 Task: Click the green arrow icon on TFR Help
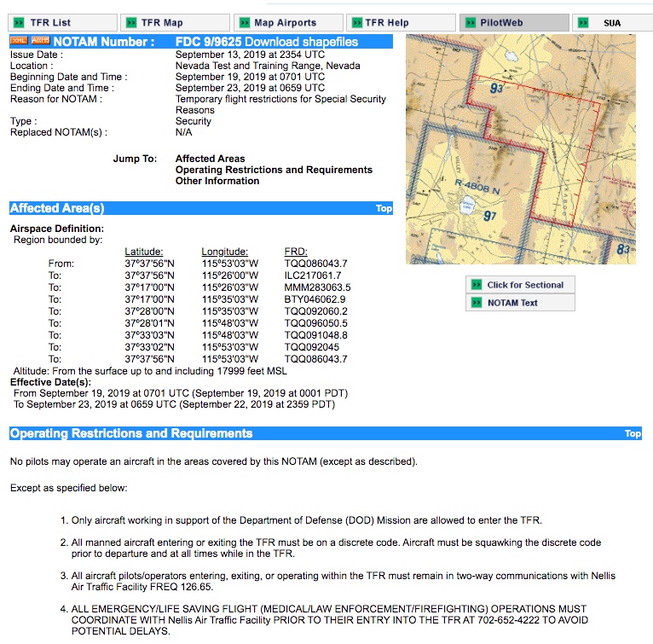[x=355, y=23]
